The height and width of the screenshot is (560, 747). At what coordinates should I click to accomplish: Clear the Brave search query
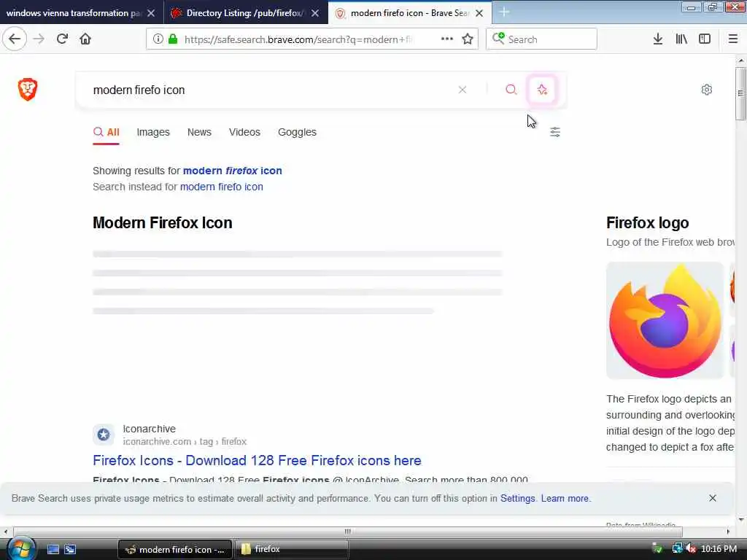(462, 90)
